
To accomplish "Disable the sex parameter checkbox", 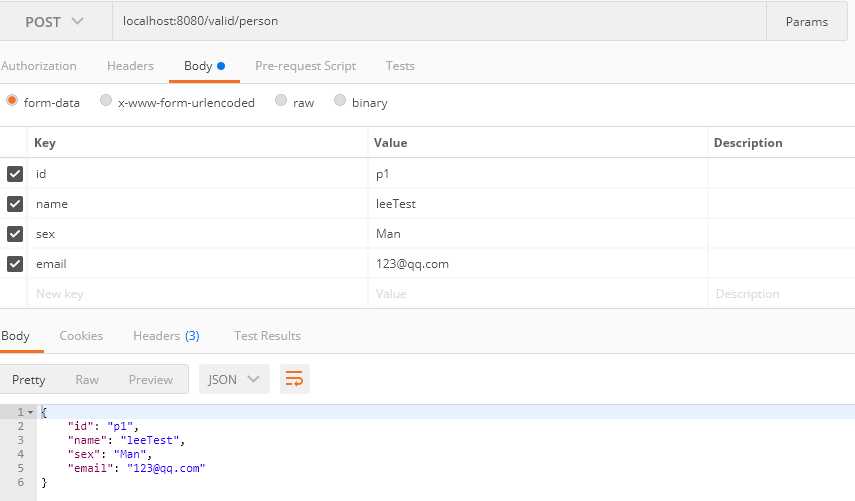I will [15, 234].
